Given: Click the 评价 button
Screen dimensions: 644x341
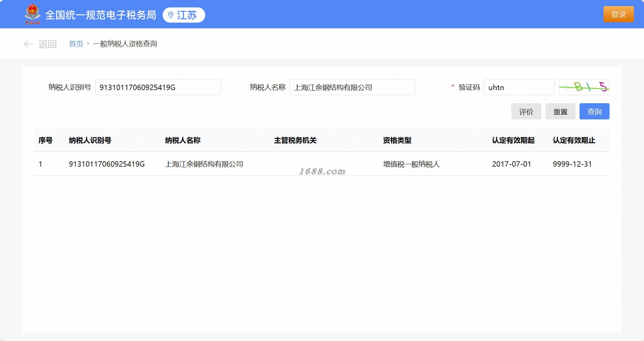Looking at the screenshot, I should pyautogui.click(x=526, y=112).
